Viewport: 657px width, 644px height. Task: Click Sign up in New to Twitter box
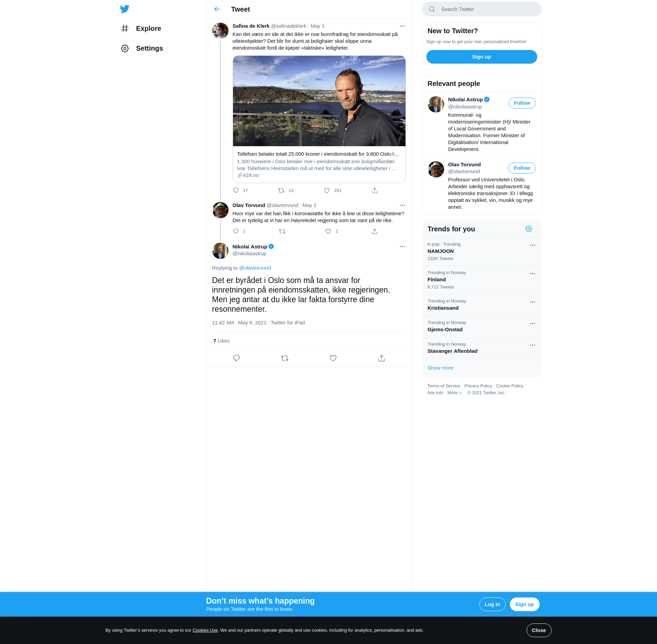[481, 57]
